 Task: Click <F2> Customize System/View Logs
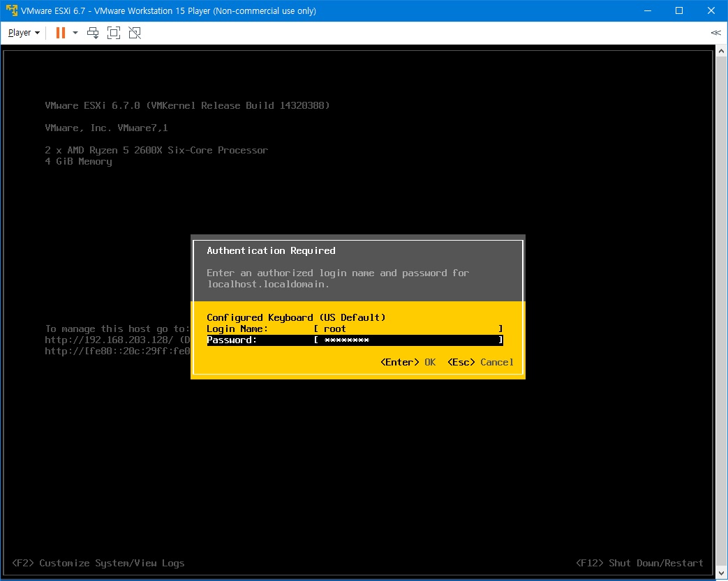pyautogui.click(x=98, y=563)
